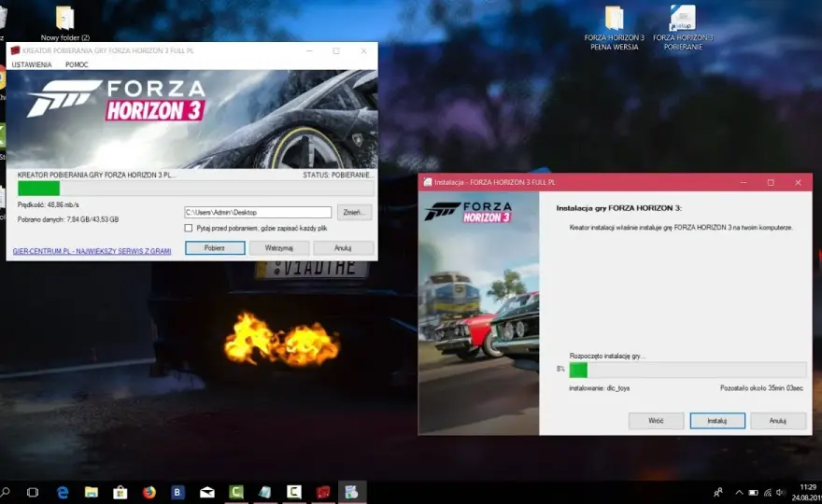Open the People icon in the system tray
This screenshot has width=822, height=504.
(x=718, y=492)
